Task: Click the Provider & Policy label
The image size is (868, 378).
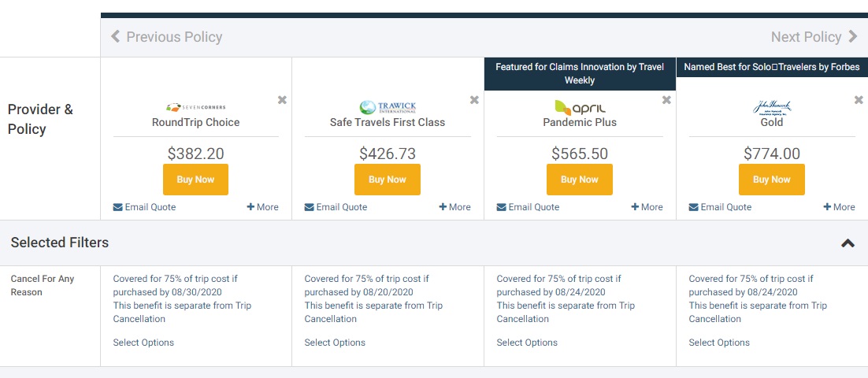Action: point(40,119)
